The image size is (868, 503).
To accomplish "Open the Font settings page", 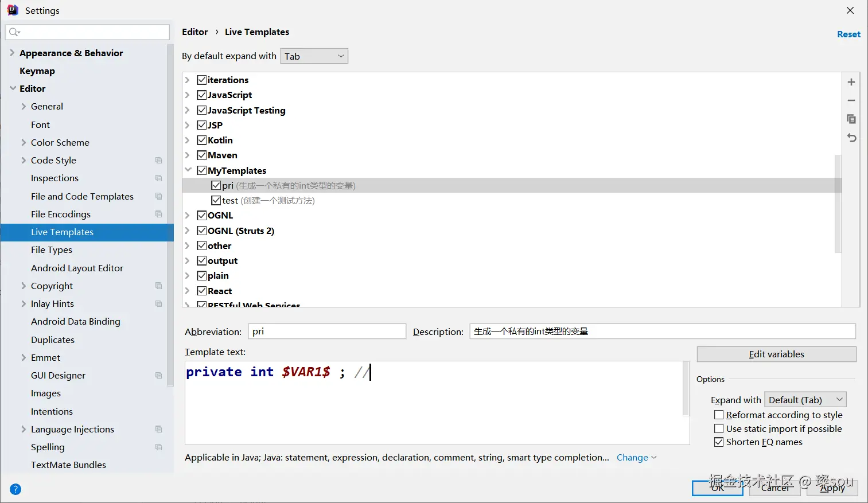I will click(40, 124).
